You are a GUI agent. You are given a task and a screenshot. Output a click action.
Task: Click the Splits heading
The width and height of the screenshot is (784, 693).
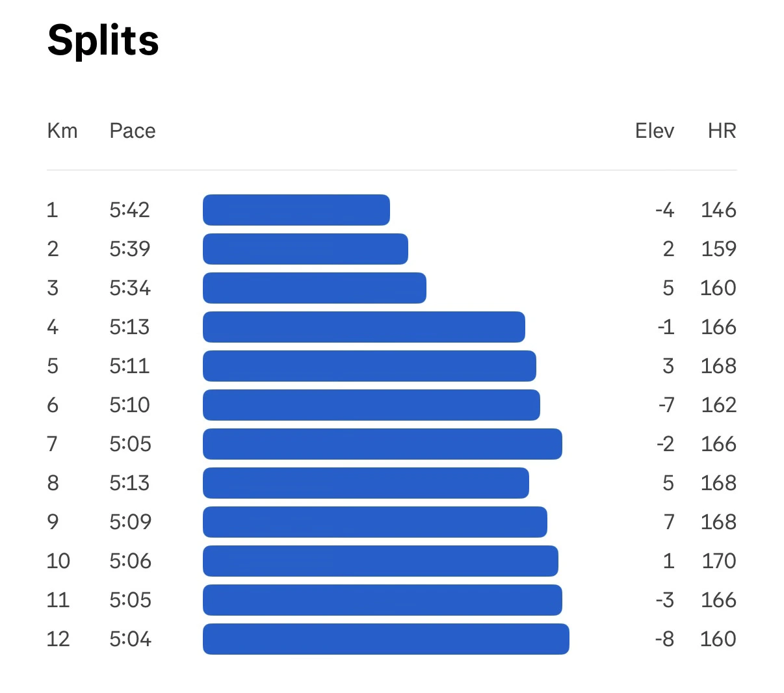(103, 40)
